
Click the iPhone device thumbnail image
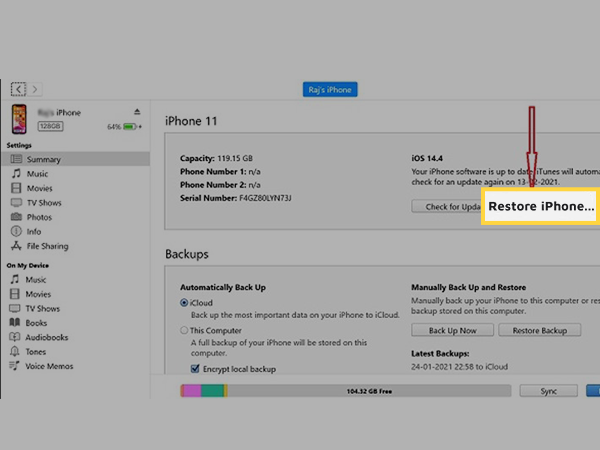pyautogui.click(x=19, y=119)
